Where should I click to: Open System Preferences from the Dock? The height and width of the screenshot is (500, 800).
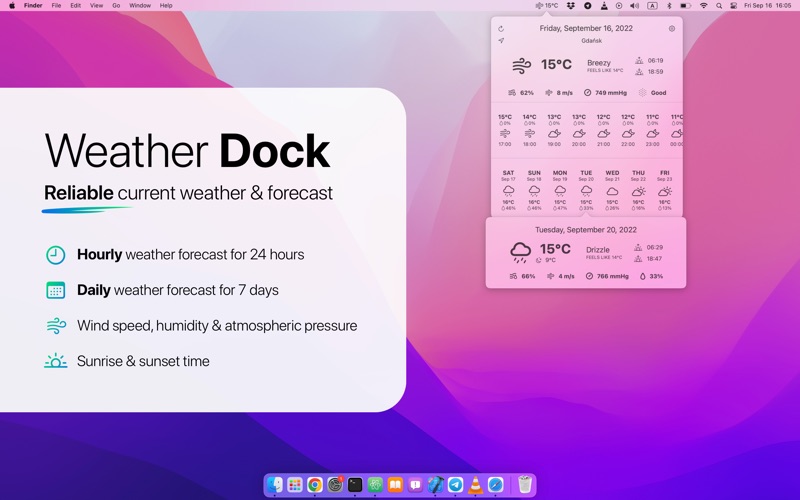pos(335,485)
